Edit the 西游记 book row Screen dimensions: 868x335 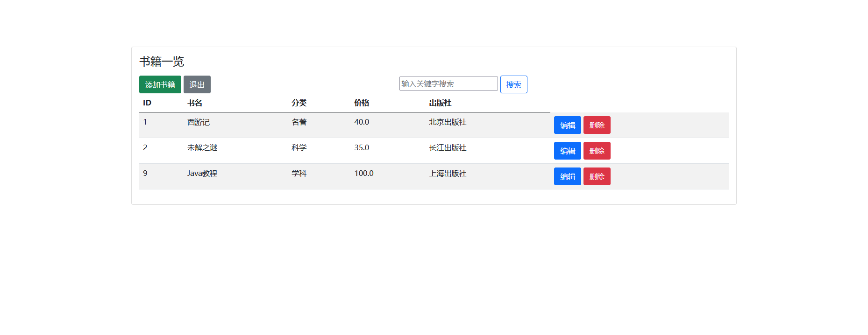tap(567, 125)
